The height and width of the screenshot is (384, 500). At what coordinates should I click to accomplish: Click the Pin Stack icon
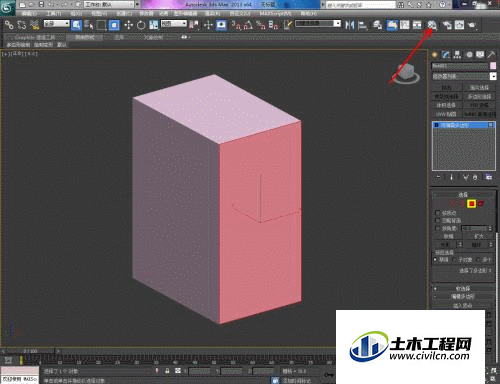coord(438,177)
